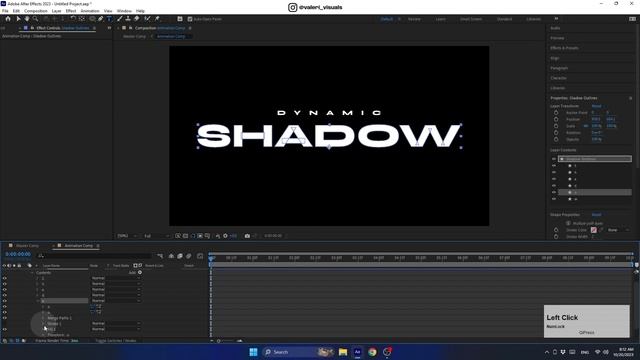
Task: Switch to Master Comp timeline tab
Action: point(27,246)
